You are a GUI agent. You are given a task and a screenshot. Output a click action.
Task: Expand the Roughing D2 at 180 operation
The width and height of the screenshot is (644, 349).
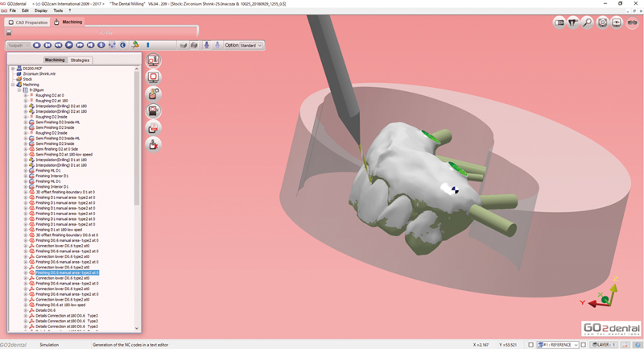coord(26,101)
